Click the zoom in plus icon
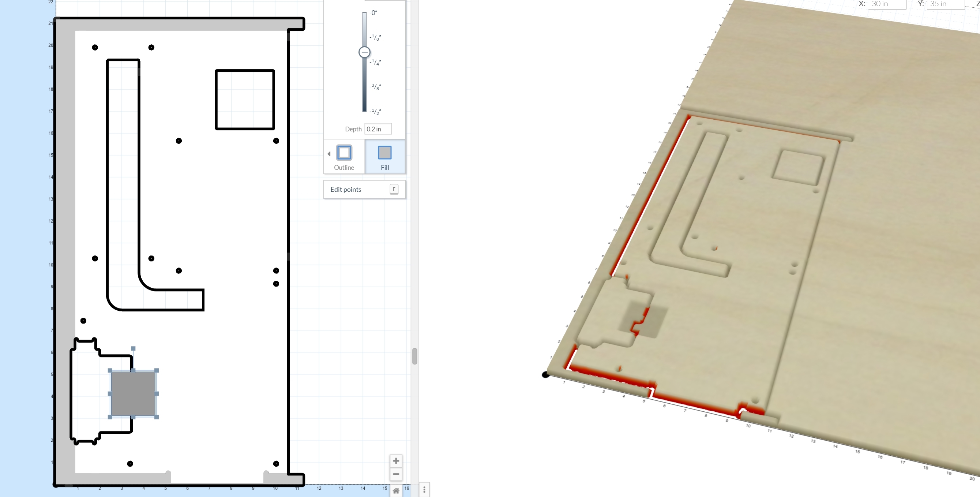Screen dimensions: 980x497 click(x=396, y=461)
